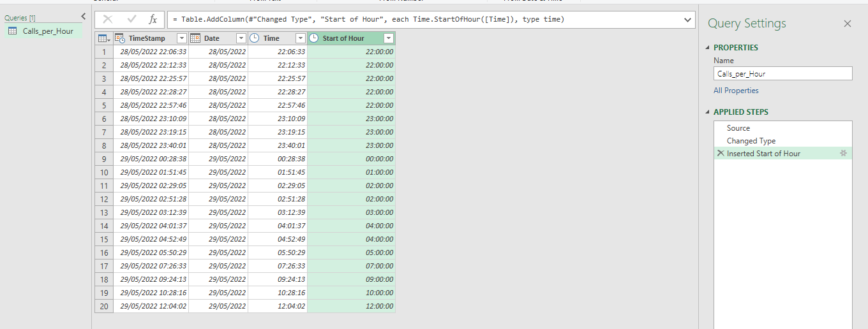
Task: Select row number 10
Action: click(x=104, y=172)
